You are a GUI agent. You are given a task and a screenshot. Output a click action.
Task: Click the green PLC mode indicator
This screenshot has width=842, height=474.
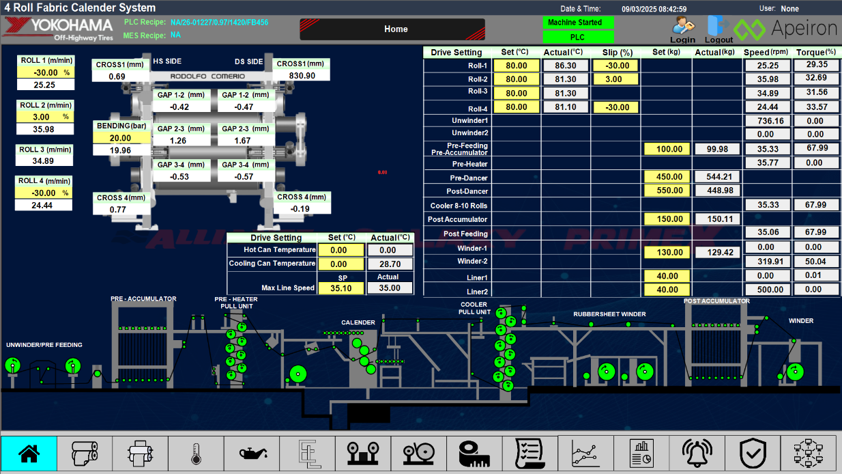pos(578,37)
